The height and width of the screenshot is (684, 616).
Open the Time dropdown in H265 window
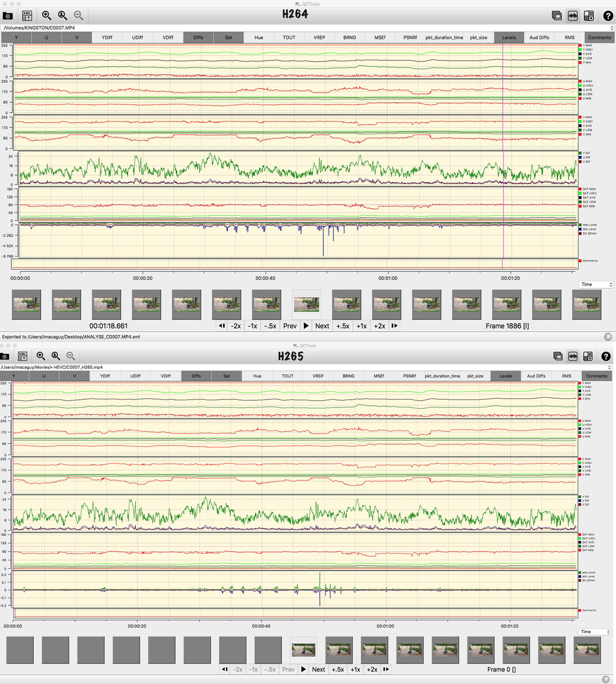(595, 632)
